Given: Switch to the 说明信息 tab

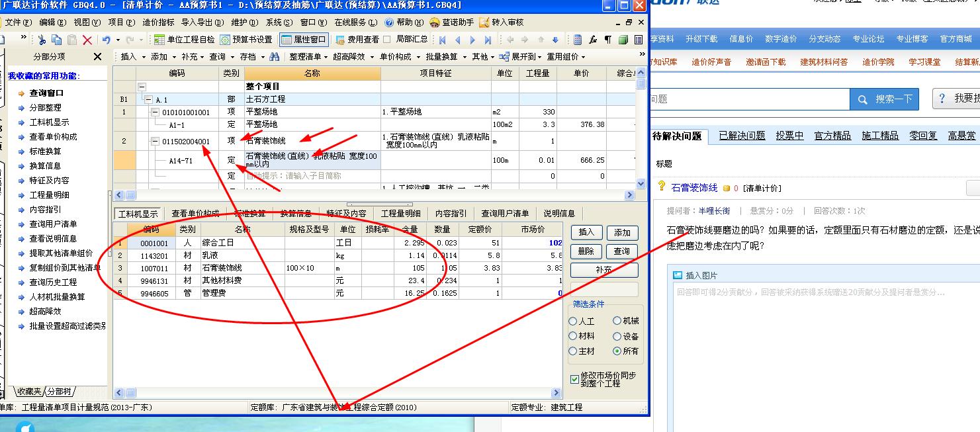Looking at the screenshot, I should 559,214.
